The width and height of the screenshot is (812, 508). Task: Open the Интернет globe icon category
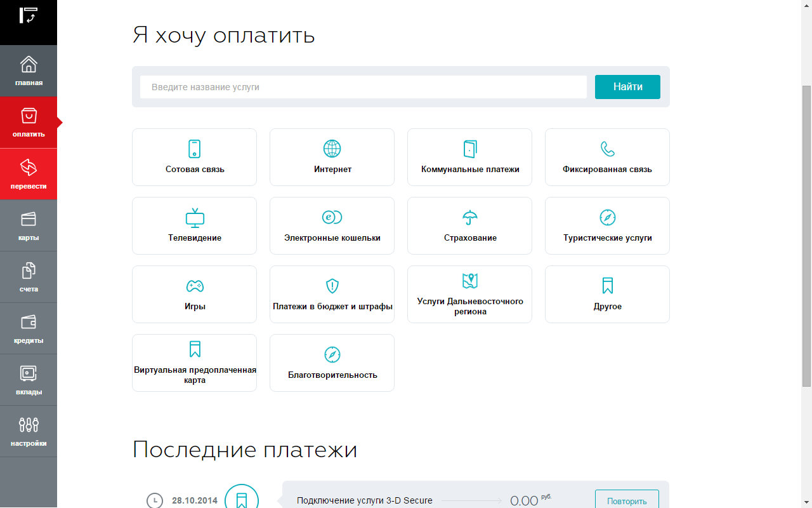click(x=332, y=149)
